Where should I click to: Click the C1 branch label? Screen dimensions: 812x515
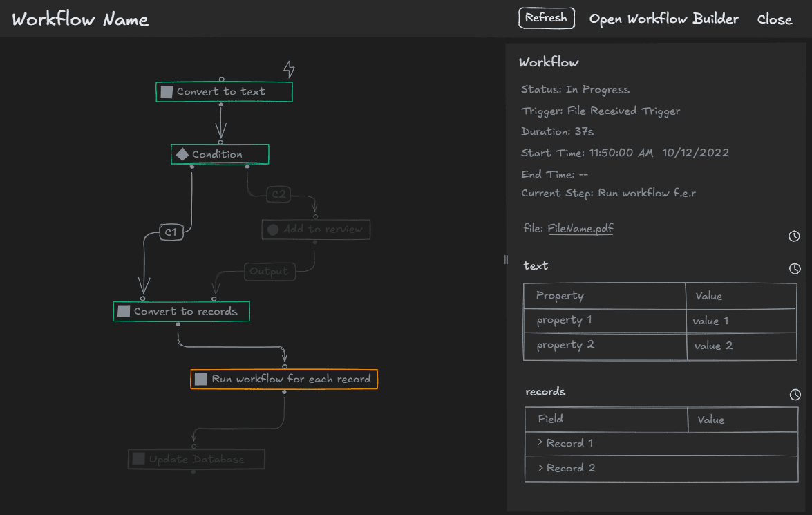tap(171, 232)
